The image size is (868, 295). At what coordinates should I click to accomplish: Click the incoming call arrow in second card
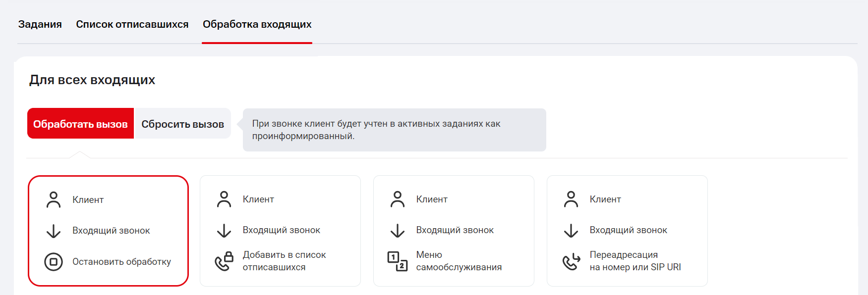click(x=224, y=230)
